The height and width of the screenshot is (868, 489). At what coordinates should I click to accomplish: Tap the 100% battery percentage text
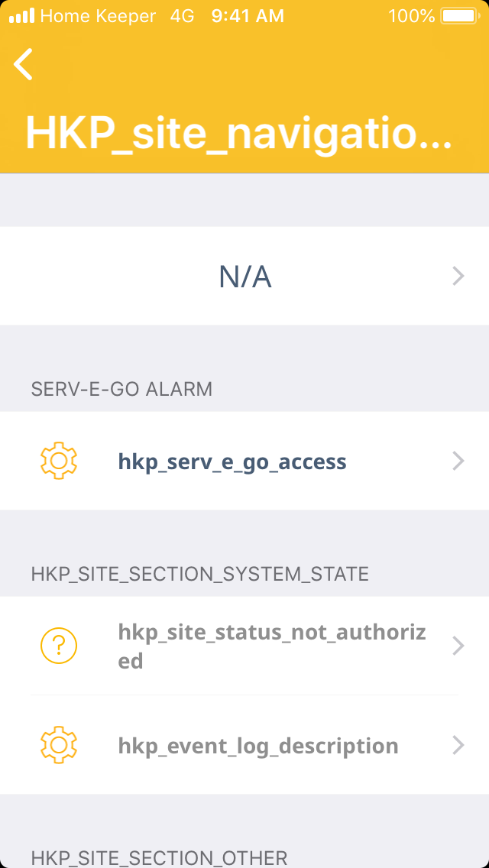click(x=411, y=16)
